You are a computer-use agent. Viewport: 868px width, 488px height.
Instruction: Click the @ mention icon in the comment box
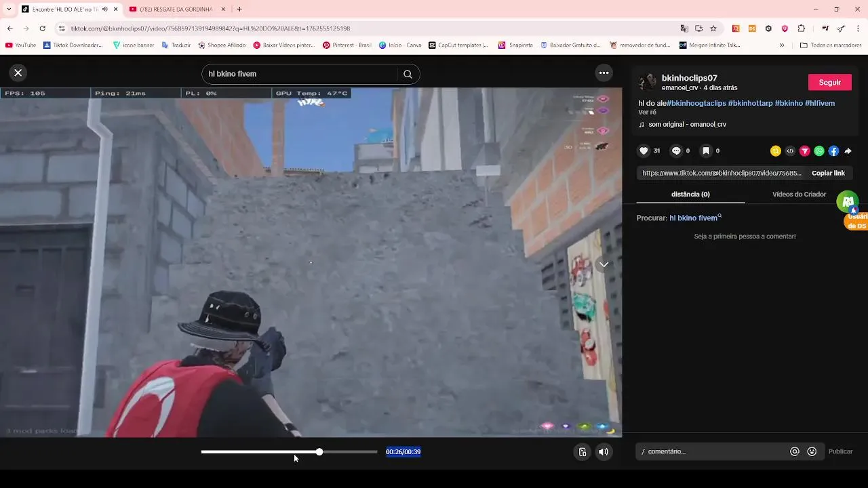click(795, 451)
